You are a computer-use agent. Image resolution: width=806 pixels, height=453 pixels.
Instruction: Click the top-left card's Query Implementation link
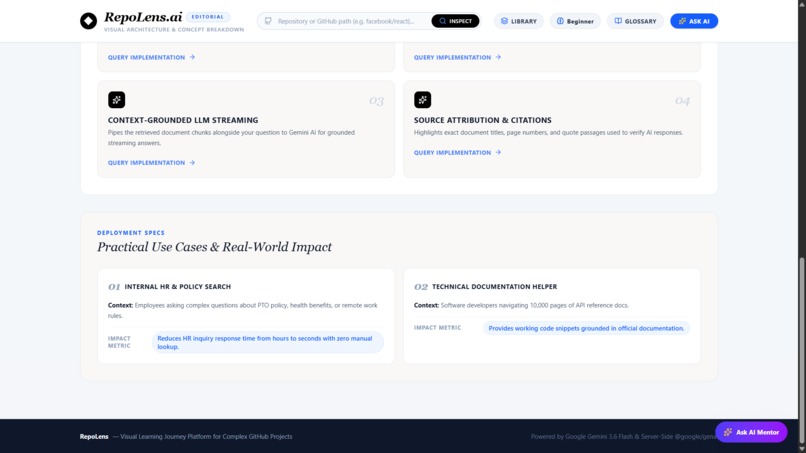click(x=151, y=57)
